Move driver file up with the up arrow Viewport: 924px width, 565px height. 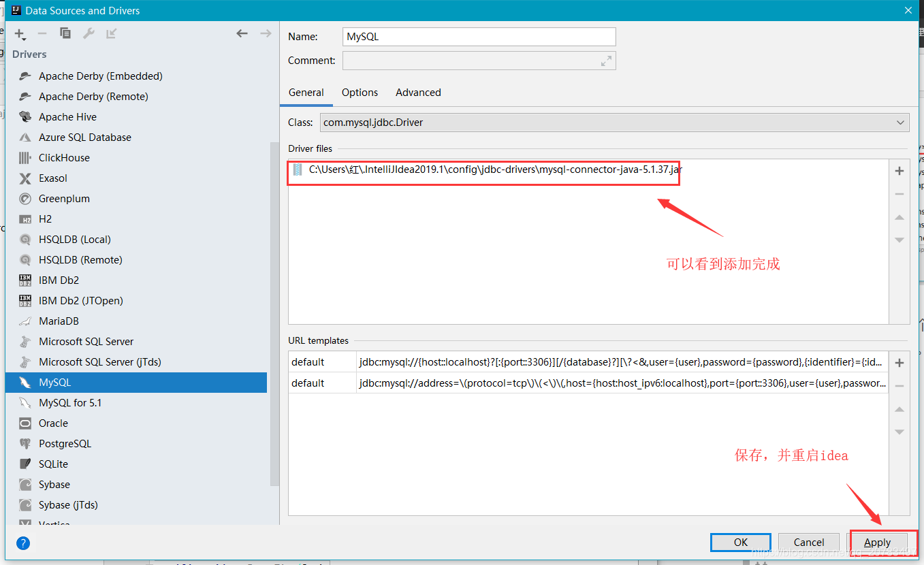tap(899, 217)
